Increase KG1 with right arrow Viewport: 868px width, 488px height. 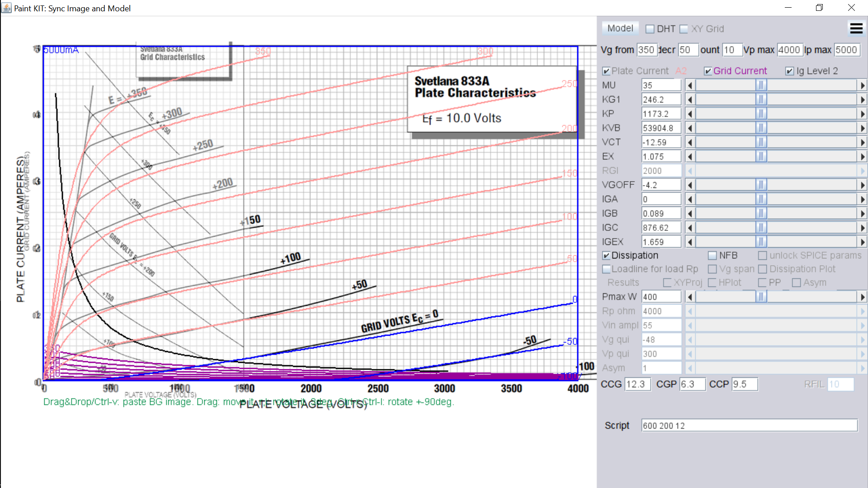click(862, 99)
